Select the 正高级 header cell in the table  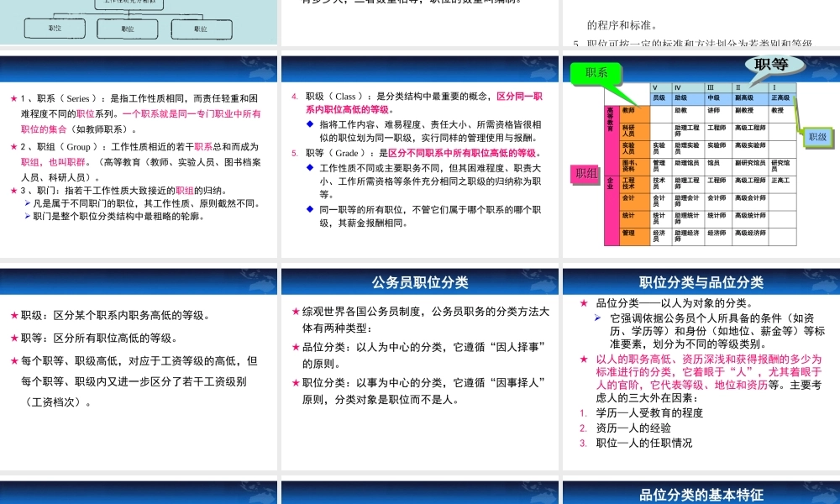point(780,98)
